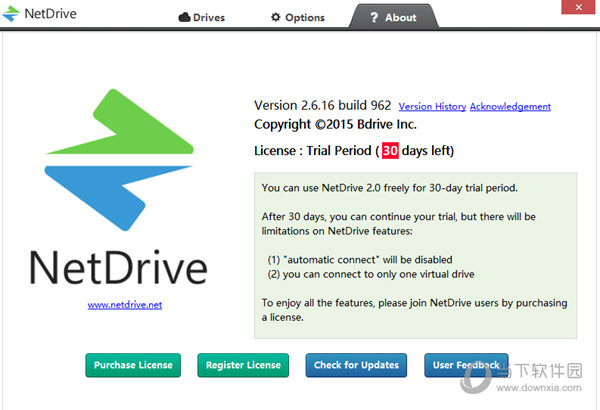This screenshot has height=410, width=600.
Task: Click the NetDrive 2.0 freely for 30-day trial text
Action: pos(390,188)
